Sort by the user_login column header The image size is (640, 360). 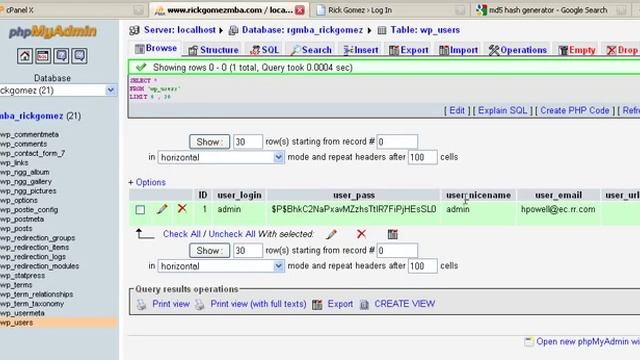click(x=239, y=196)
